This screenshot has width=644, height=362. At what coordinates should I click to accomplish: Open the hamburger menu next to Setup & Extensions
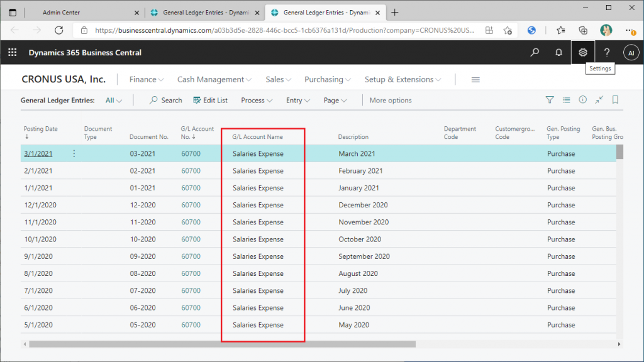pyautogui.click(x=475, y=80)
